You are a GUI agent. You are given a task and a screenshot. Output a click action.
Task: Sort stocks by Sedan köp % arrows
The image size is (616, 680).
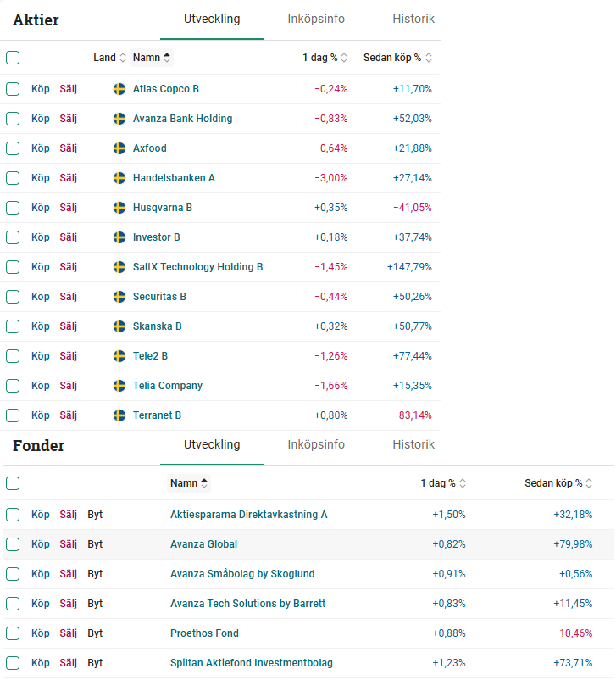point(429,58)
